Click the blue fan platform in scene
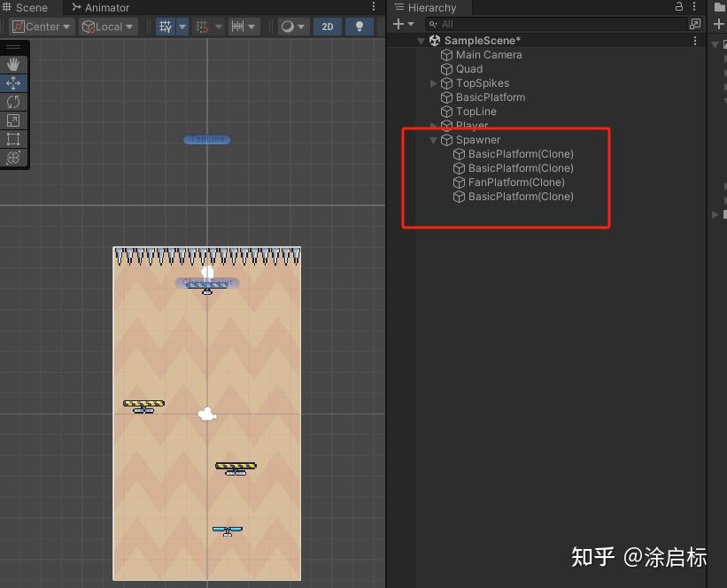 [228, 531]
